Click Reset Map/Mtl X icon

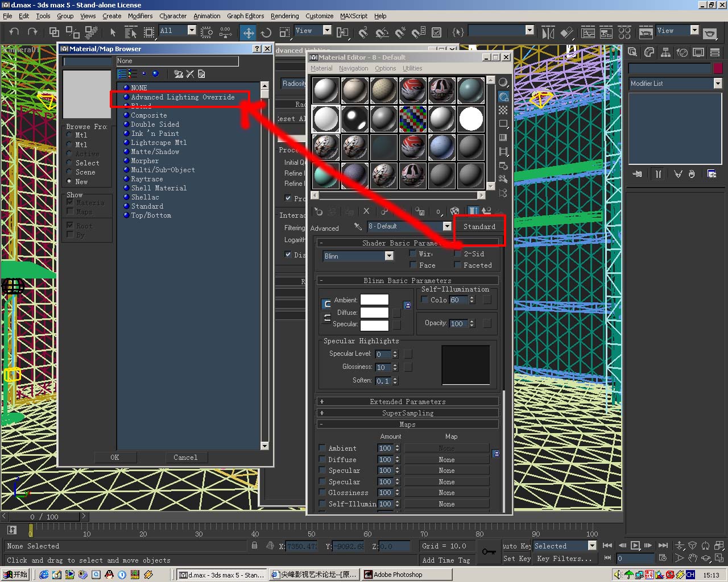[x=366, y=211]
